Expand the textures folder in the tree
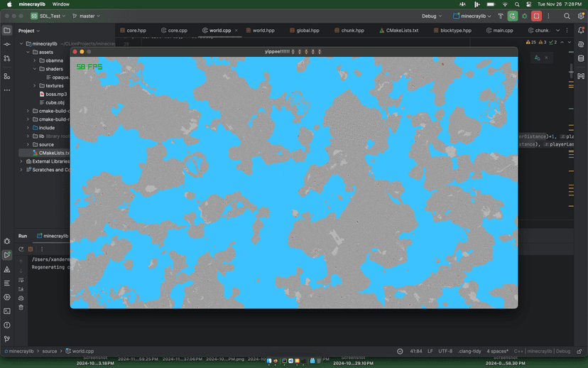This screenshot has width=588, height=368. 34,86
